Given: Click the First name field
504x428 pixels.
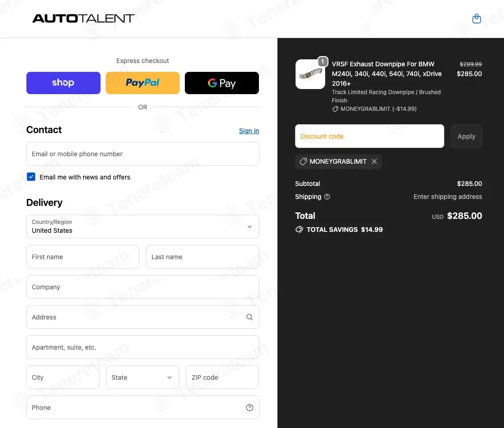Looking at the screenshot, I should point(82,257).
